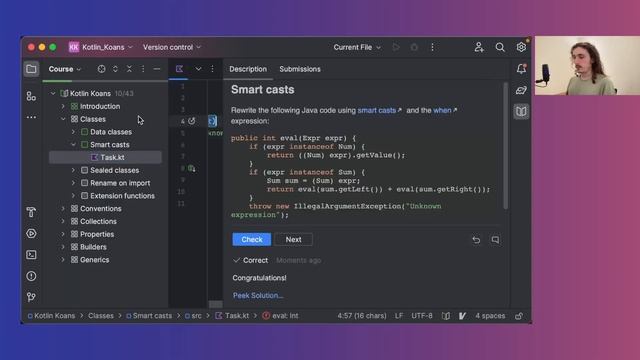The image size is (640, 360).
Task: Open Version control dropdown
Action: (x=172, y=47)
